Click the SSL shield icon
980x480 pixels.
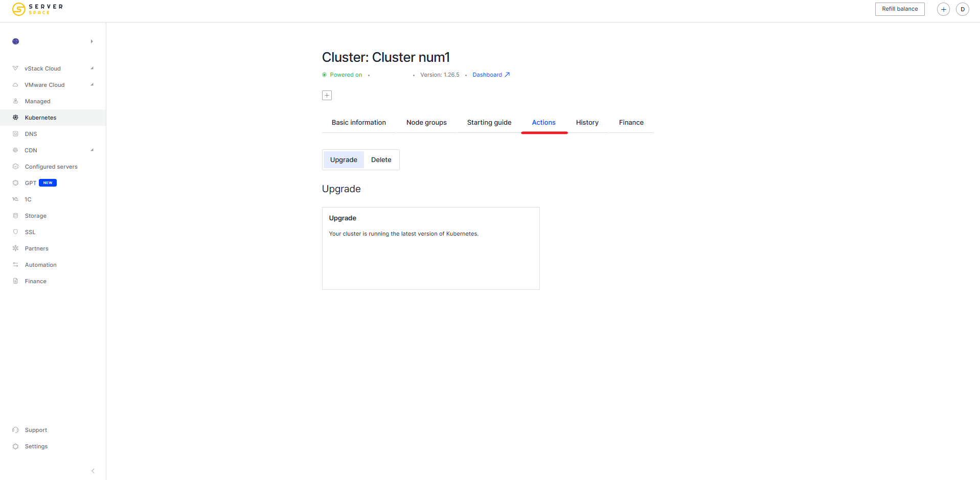click(x=15, y=232)
